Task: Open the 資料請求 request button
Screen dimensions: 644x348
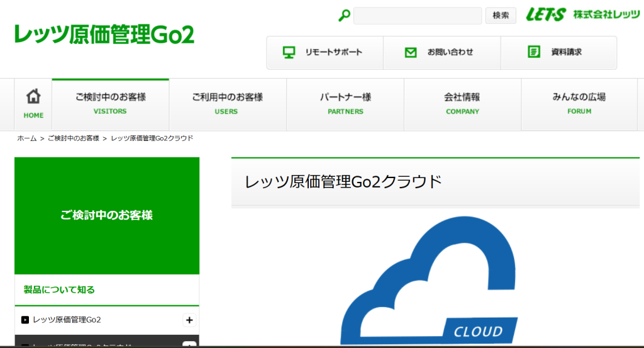Action: click(558, 53)
